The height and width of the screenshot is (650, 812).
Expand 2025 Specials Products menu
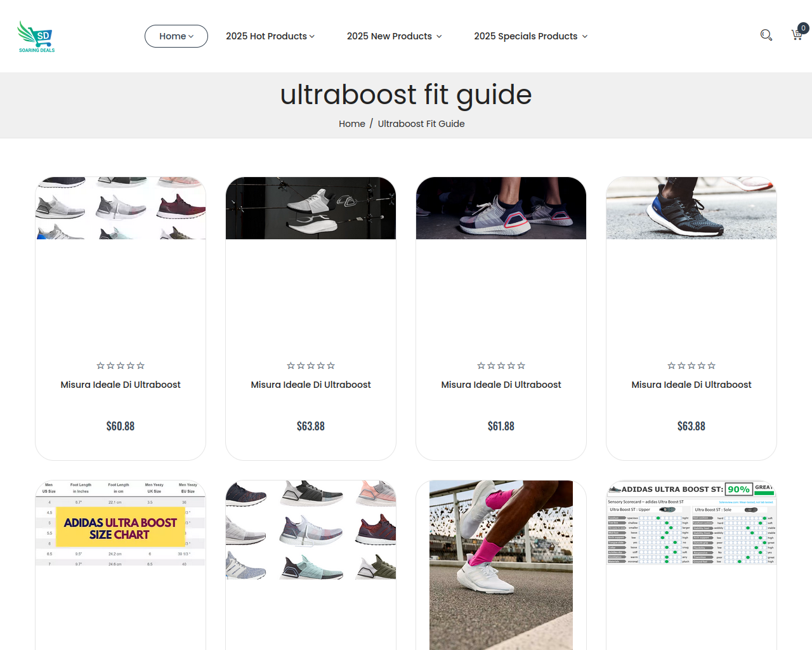click(x=531, y=36)
